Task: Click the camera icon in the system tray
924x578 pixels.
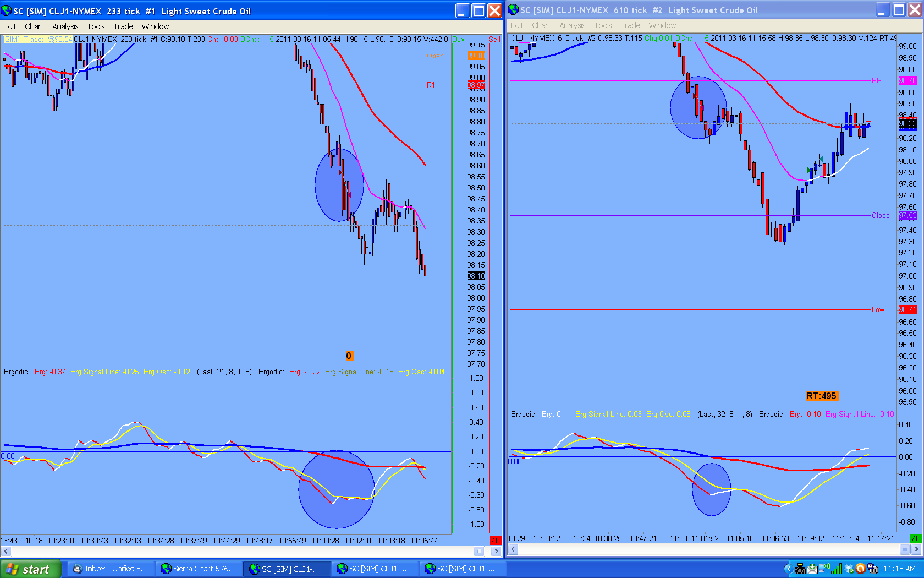Action: tap(800, 569)
